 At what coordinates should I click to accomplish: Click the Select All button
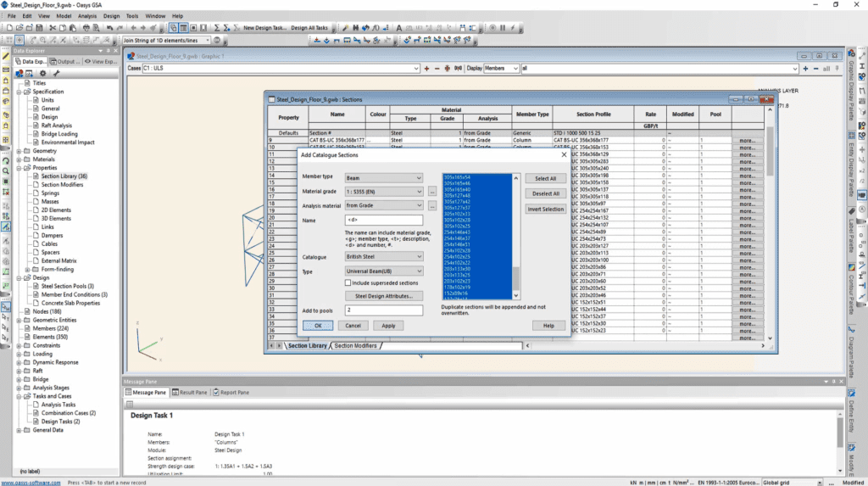click(x=545, y=178)
